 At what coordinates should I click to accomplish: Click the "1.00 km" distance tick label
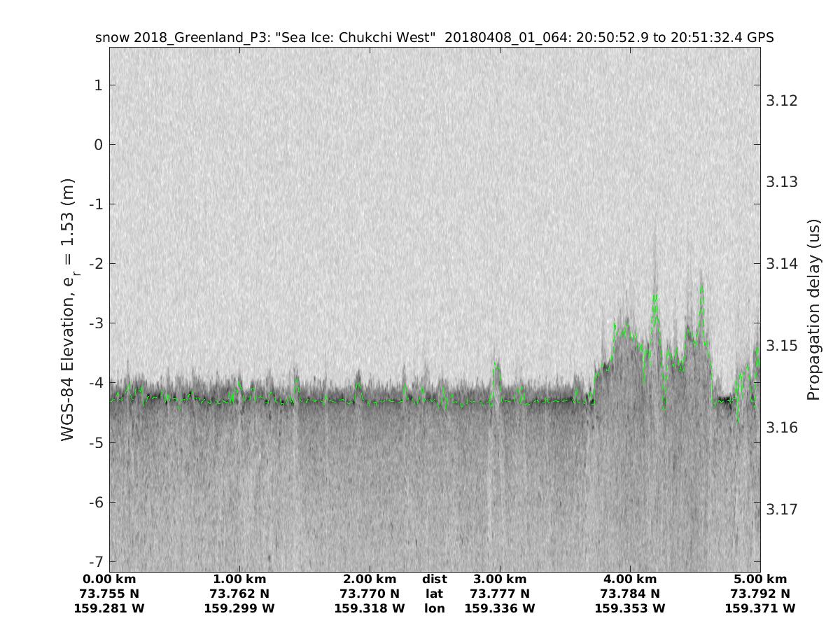click(x=239, y=580)
